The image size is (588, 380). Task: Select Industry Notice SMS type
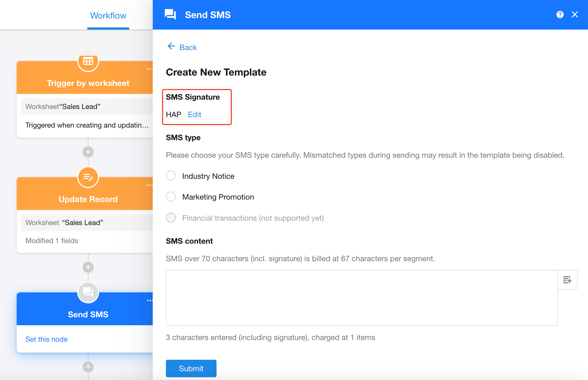171,176
